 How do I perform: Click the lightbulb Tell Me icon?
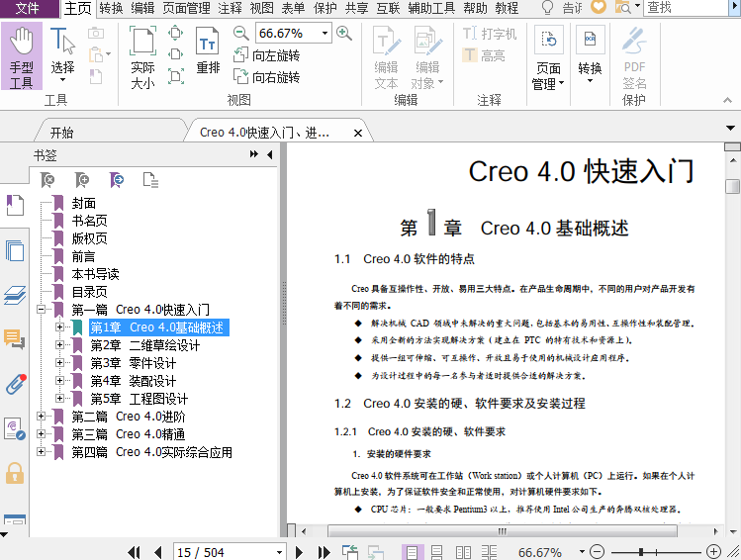547,8
